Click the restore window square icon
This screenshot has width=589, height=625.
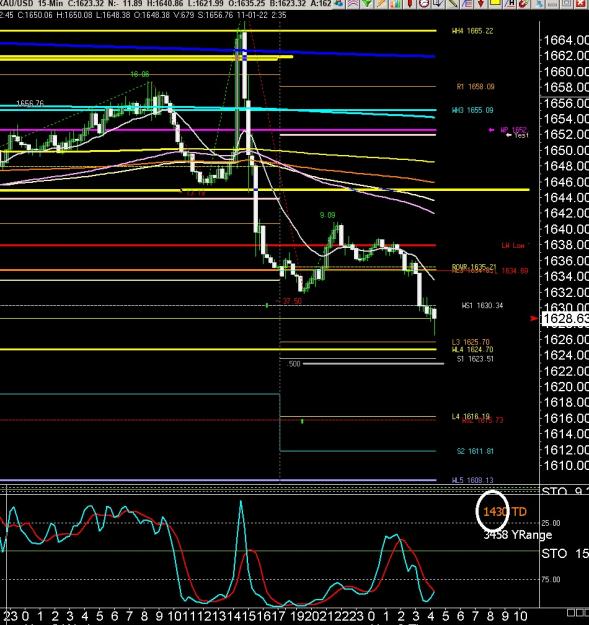coord(566,4)
